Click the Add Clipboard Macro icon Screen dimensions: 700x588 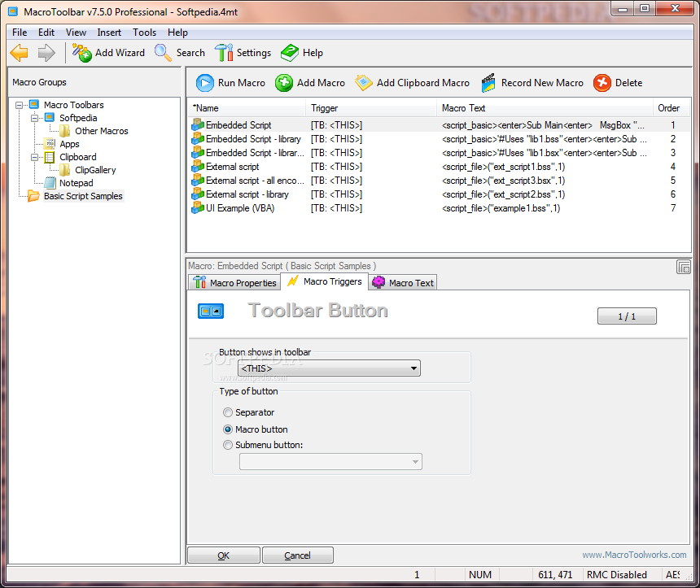pyautogui.click(x=363, y=83)
